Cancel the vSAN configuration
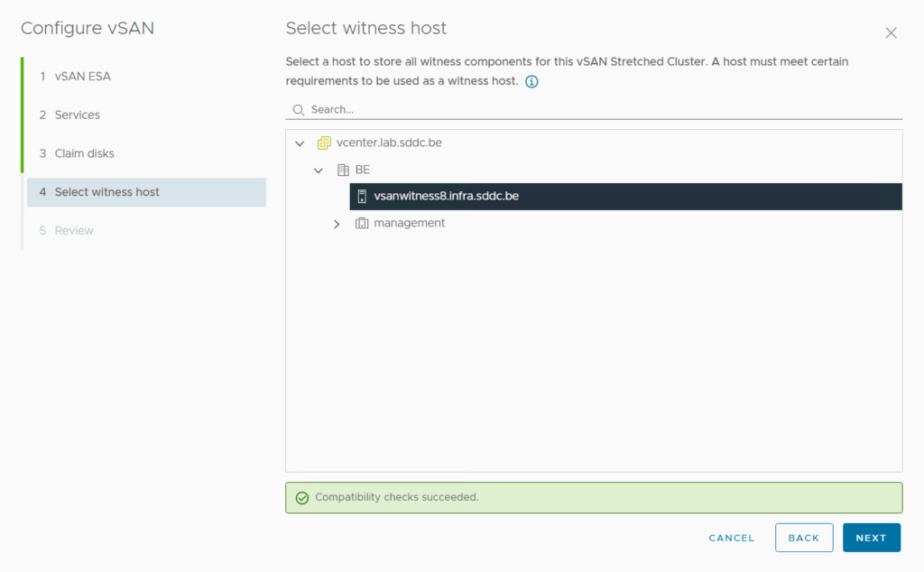 tap(731, 538)
